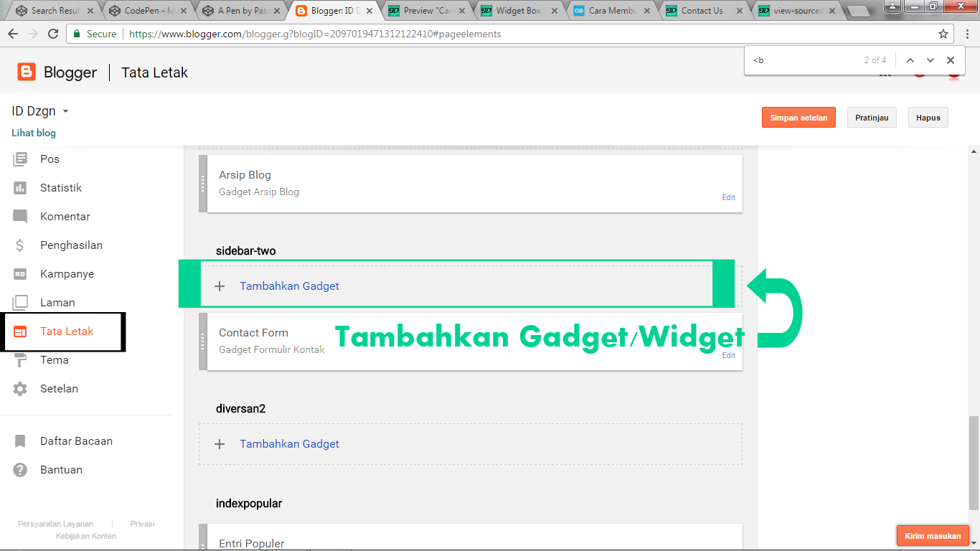Close the find bar
The height and width of the screenshot is (551, 980).
[x=951, y=60]
